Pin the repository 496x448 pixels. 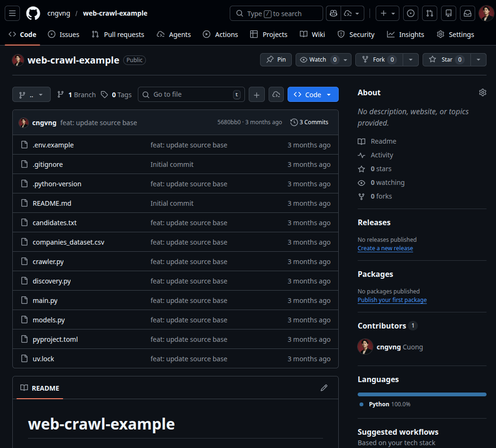pyautogui.click(x=276, y=60)
